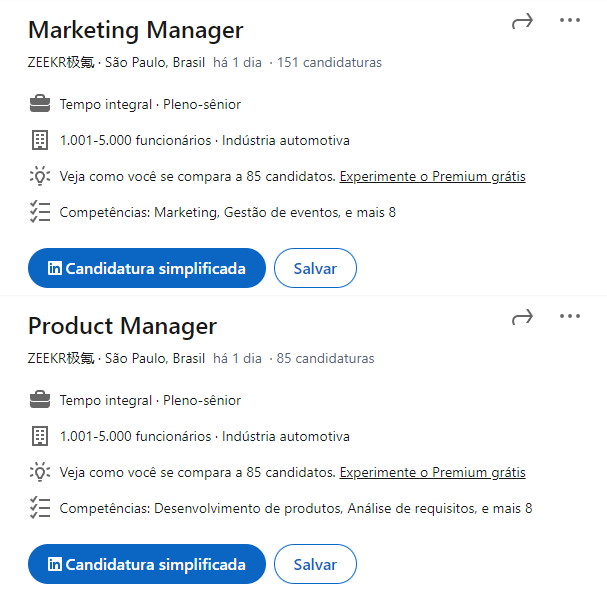
Task: Click building icon under Marketing Manager
Action: (x=40, y=140)
